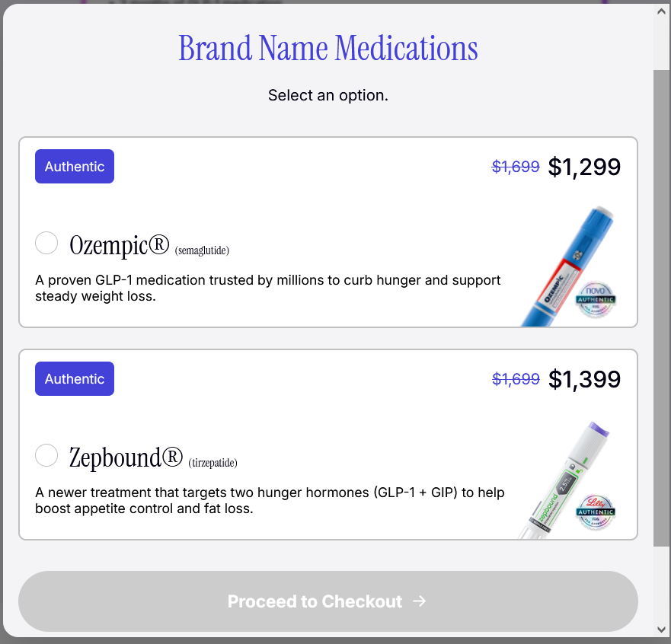Click the Lilly Authentic seal badge
Viewport: 671px width, 644px height.
tap(596, 512)
